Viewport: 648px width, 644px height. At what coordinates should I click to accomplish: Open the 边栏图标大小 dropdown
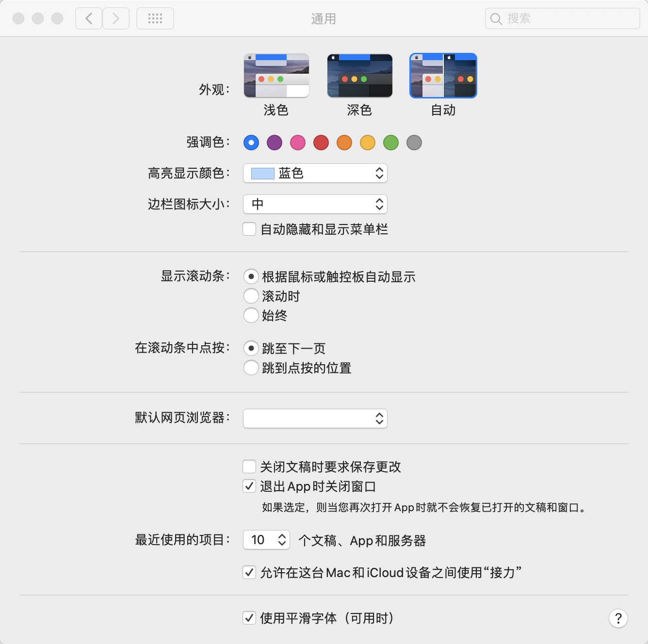pyautogui.click(x=315, y=204)
